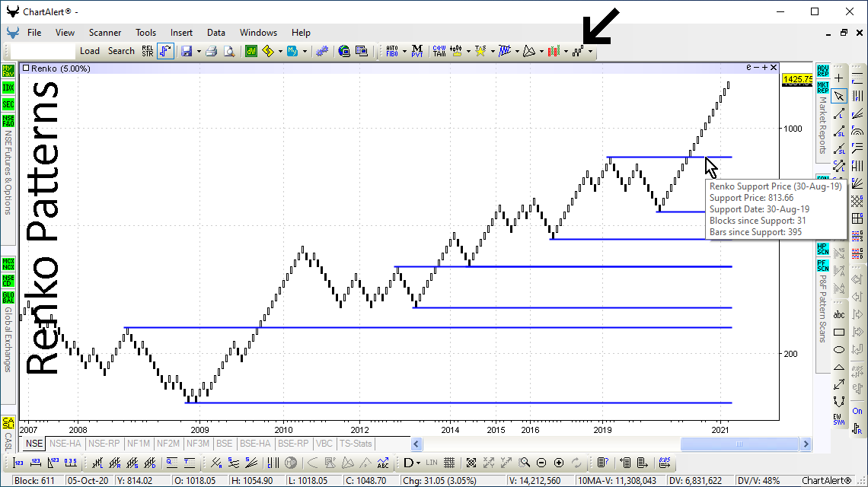Open the Insert menu
Viewport: 868px width, 487px height.
(181, 33)
